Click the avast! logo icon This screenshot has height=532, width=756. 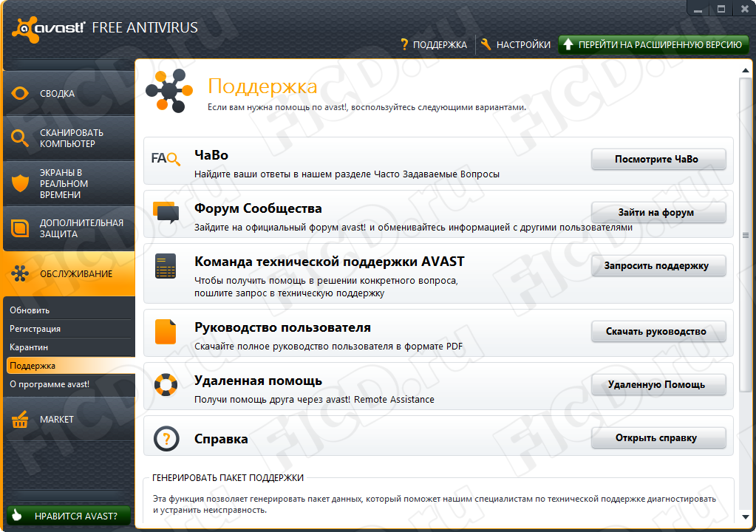pos(24,30)
